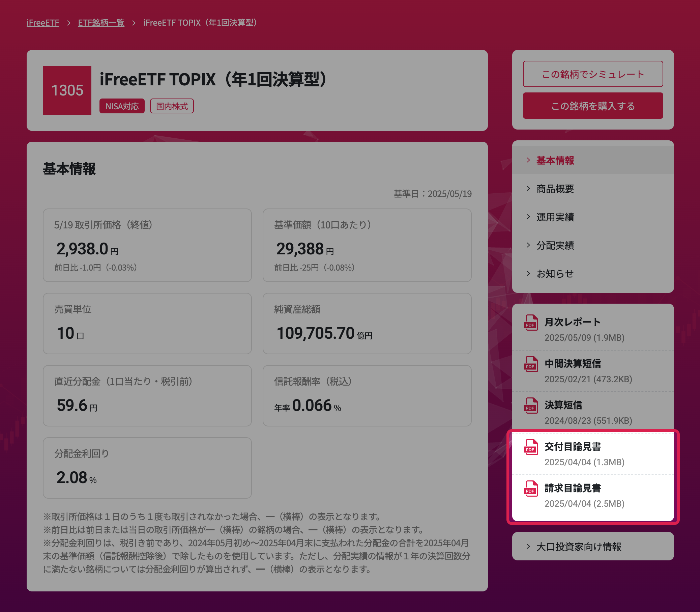Click the 2,938.0 円 closing price value
700x612 pixels.
coord(87,249)
